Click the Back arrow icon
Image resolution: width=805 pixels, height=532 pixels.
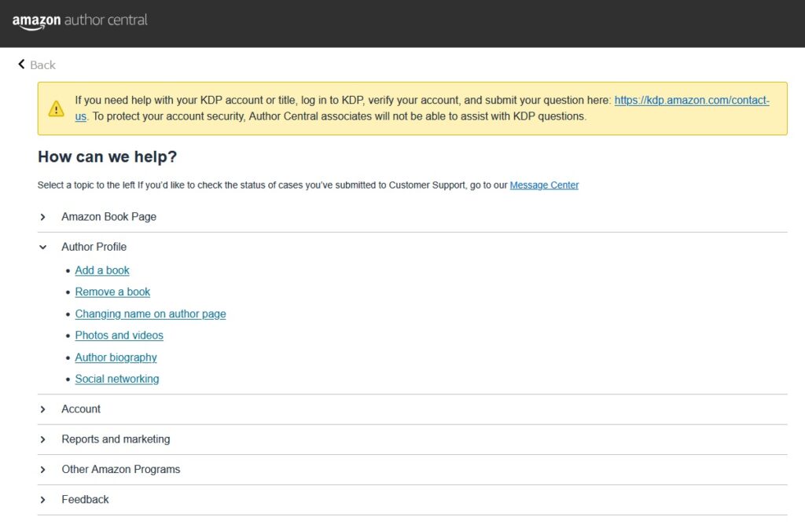[x=21, y=64]
